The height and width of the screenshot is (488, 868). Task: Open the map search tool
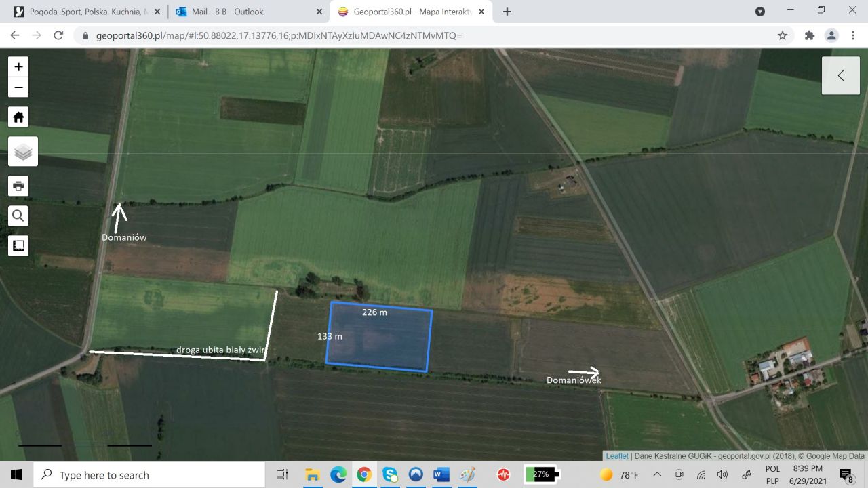click(x=18, y=216)
